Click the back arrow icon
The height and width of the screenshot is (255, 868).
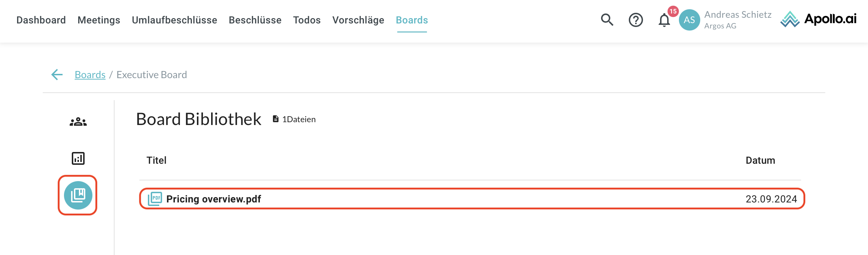[57, 75]
